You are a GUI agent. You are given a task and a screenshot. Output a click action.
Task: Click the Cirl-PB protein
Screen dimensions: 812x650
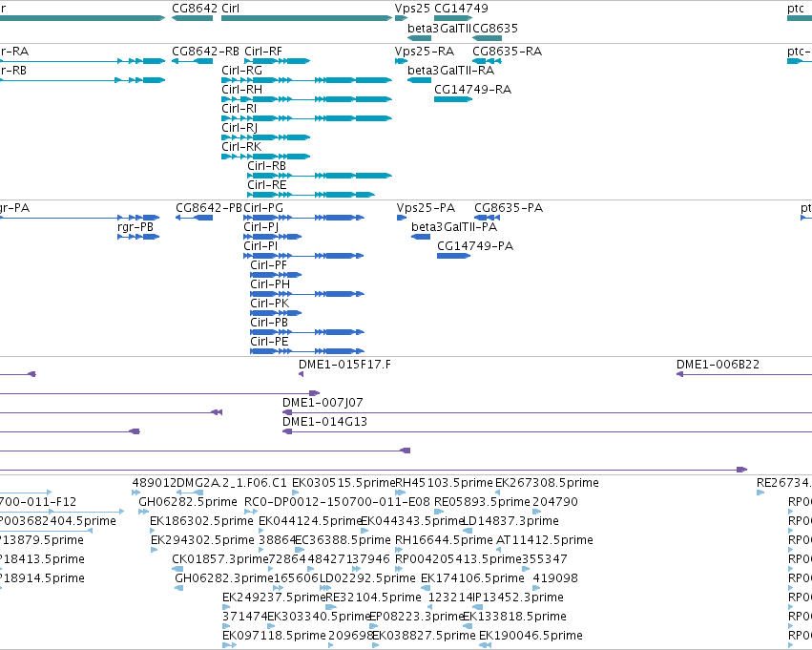coord(307,332)
